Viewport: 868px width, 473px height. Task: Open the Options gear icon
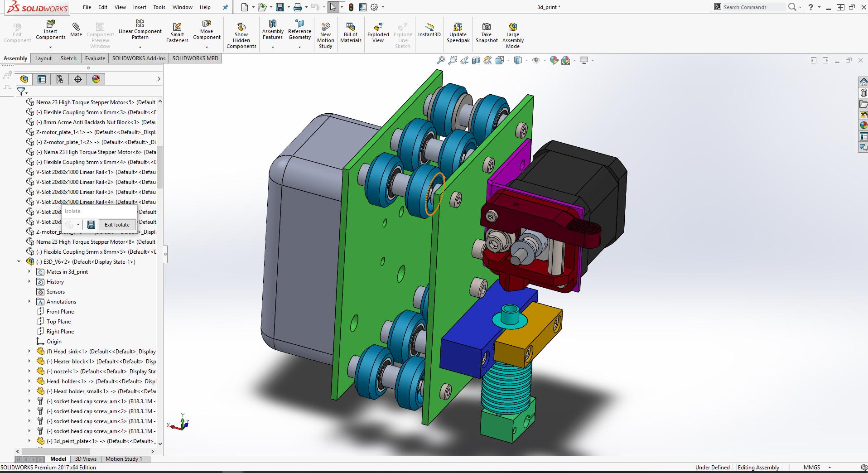374,7
